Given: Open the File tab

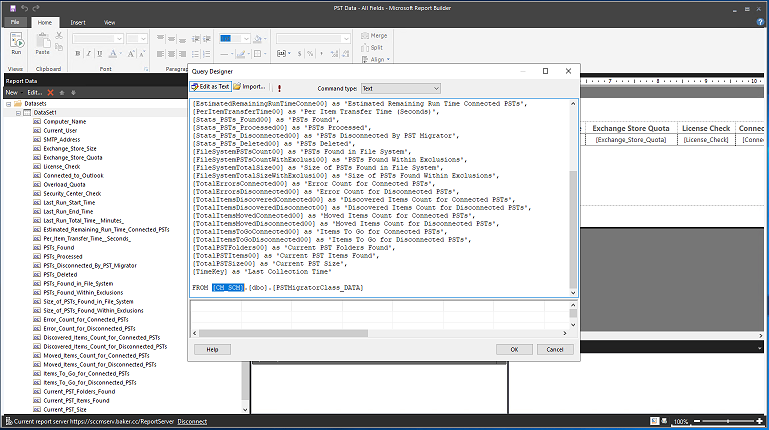Looking at the screenshot, I should click(15, 22).
